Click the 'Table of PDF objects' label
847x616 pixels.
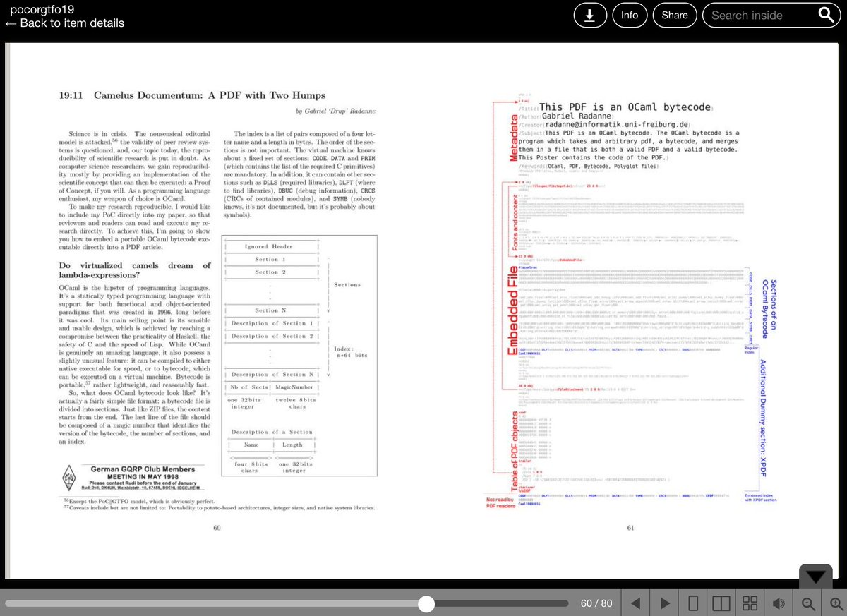(513, 450)
